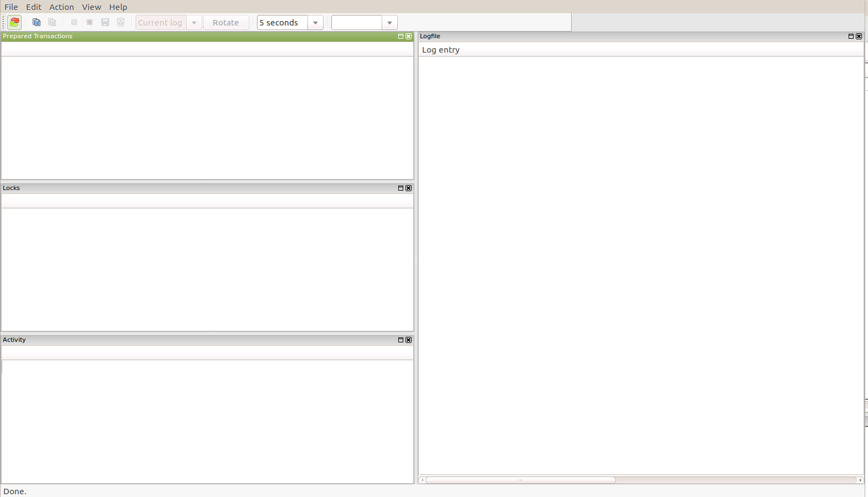Click the green Refresh toolbar icon
868x497 pixels.
pos(14,22)
